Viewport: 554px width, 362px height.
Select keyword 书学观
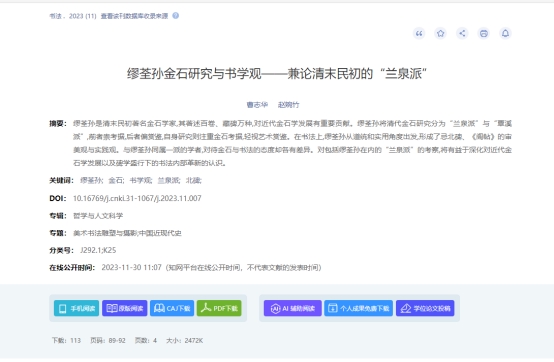tap(140, 180)
